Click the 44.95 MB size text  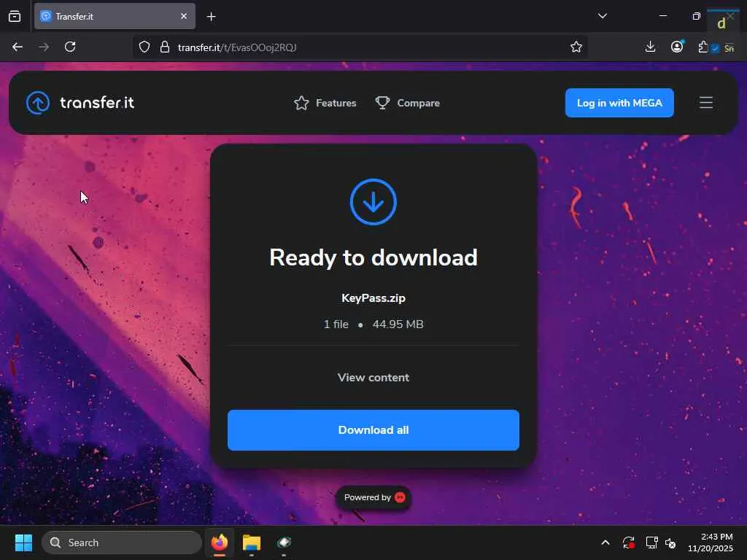click(398, 324)
